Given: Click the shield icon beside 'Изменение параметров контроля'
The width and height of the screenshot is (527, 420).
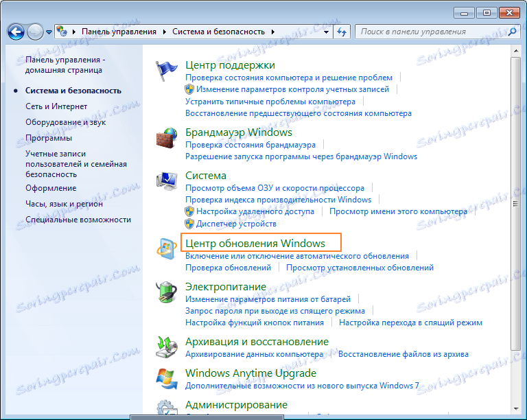Looking at the screenshot, I should click(189, 89).
